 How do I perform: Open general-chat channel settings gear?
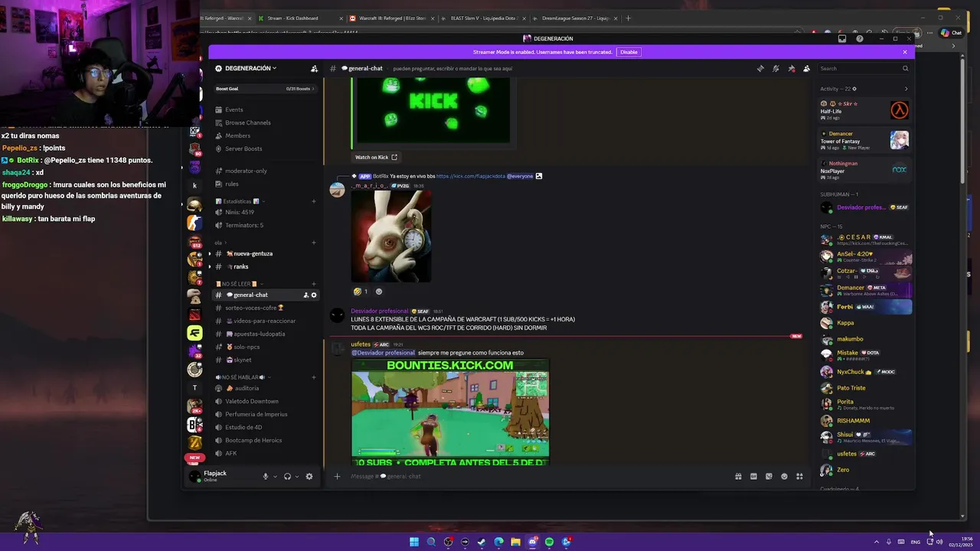pos(314,295)
